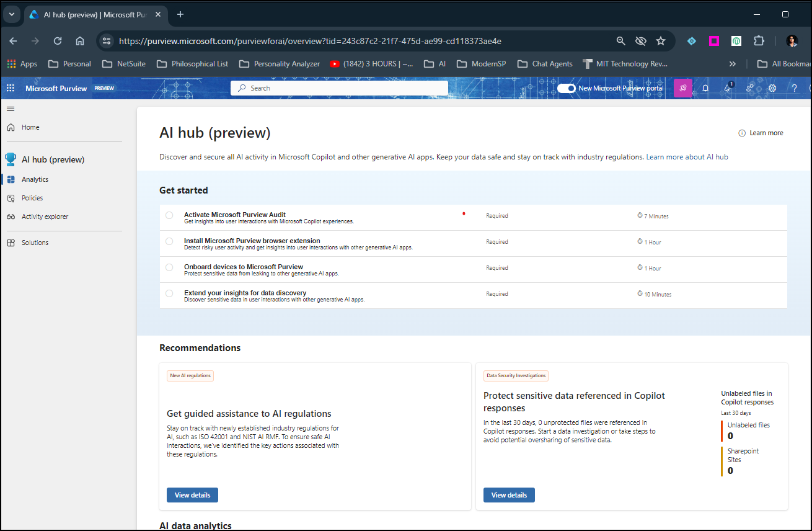812x531 pixels.
Task: Open the Learn more about AI hub link
Action: [687, 157]
